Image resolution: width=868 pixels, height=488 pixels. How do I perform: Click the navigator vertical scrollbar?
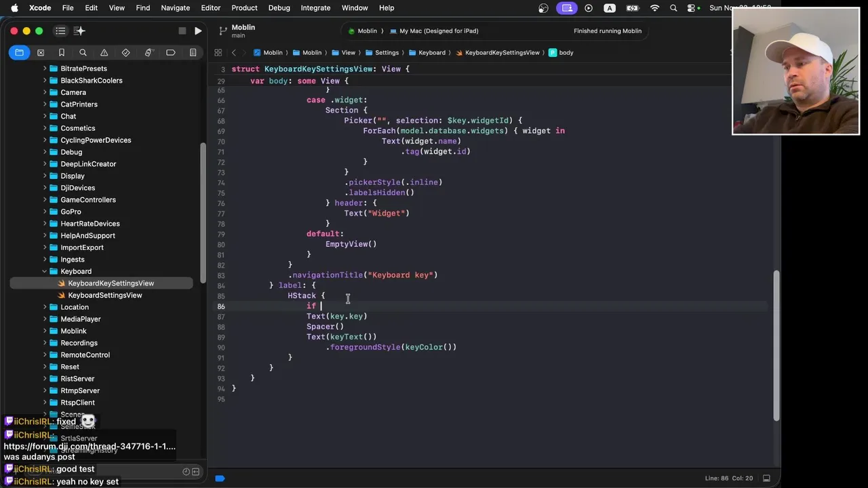coord(202,213)
